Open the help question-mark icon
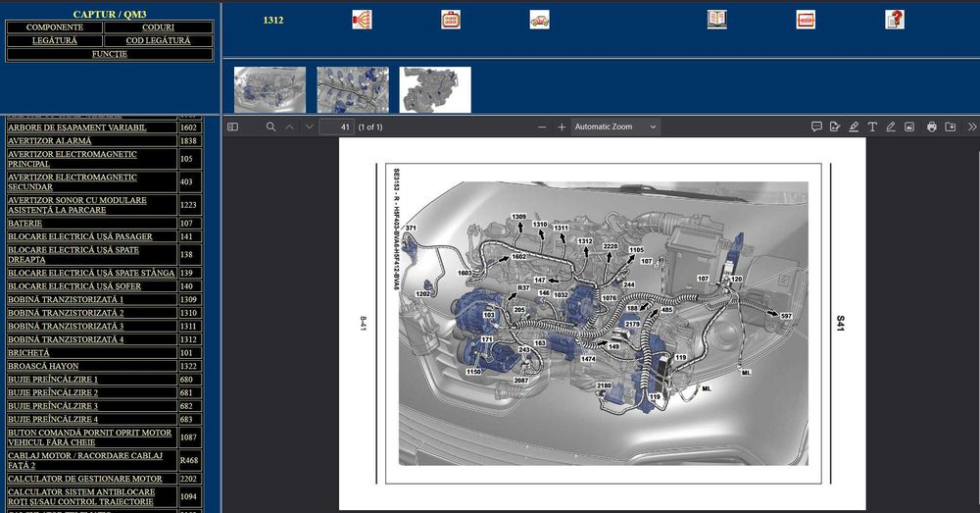This screenshot has width=980, height=513. 895,20
